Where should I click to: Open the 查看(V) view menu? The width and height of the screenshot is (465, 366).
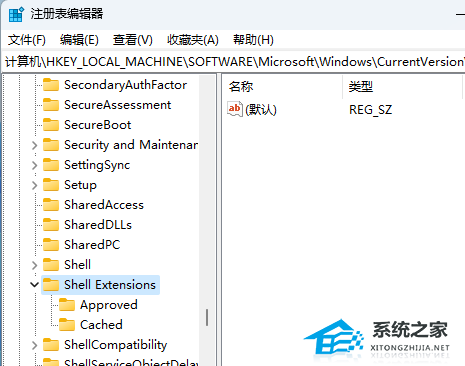click(133, 40)
